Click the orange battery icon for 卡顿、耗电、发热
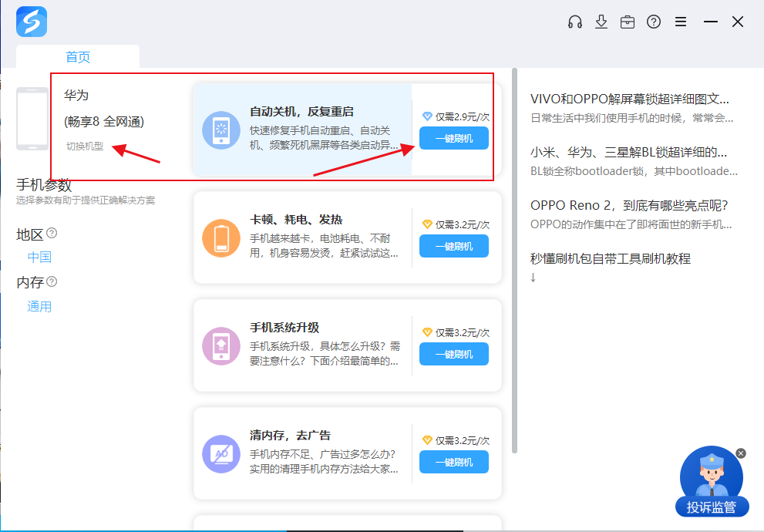764x532 pixels. (x=221, y=238)
